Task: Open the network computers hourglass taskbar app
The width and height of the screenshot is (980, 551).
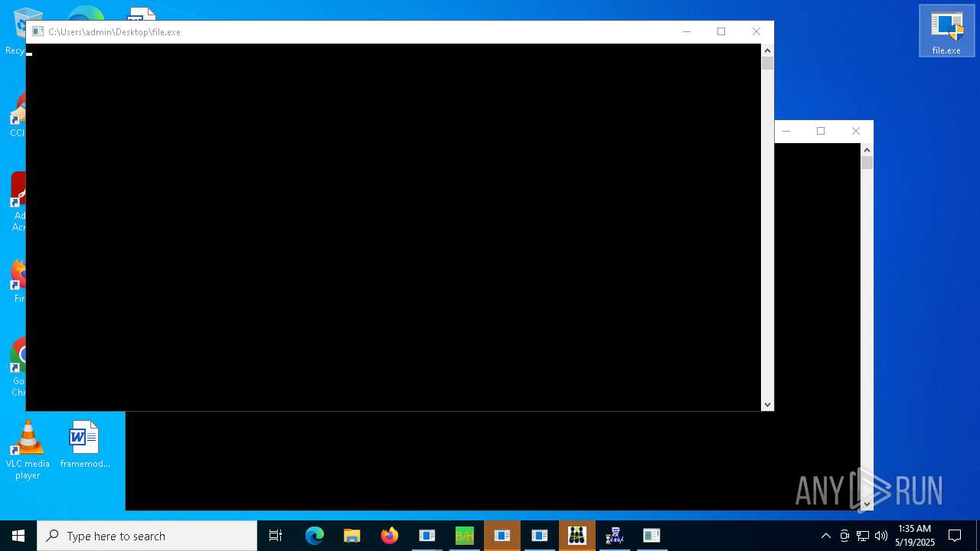Action: coord(615,536)
